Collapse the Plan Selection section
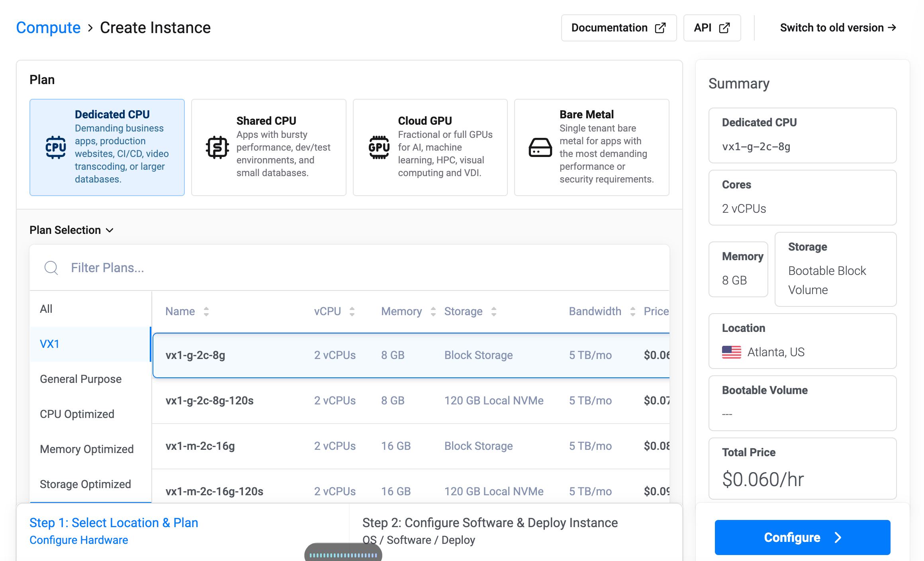The image size is (924, 561). 72,230
